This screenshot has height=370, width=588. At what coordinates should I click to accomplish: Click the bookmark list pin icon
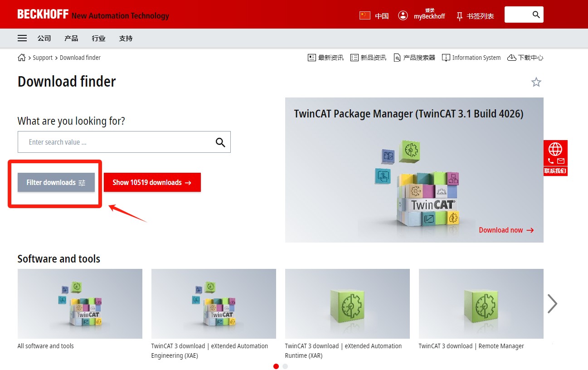coord(460,16)
